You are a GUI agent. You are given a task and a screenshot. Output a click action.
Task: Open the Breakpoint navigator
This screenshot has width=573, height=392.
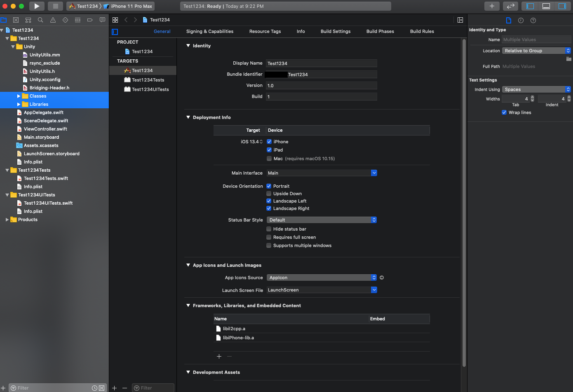coord(90,20)
